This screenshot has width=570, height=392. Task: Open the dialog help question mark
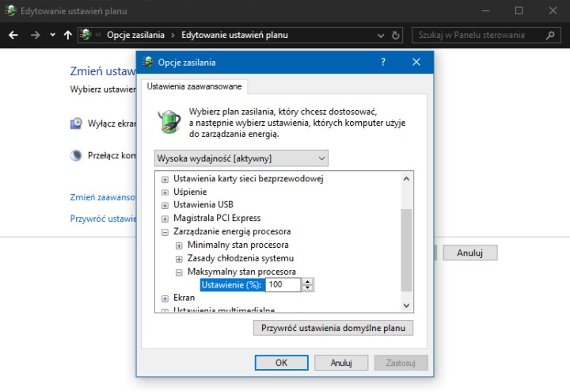click(383, 62)
